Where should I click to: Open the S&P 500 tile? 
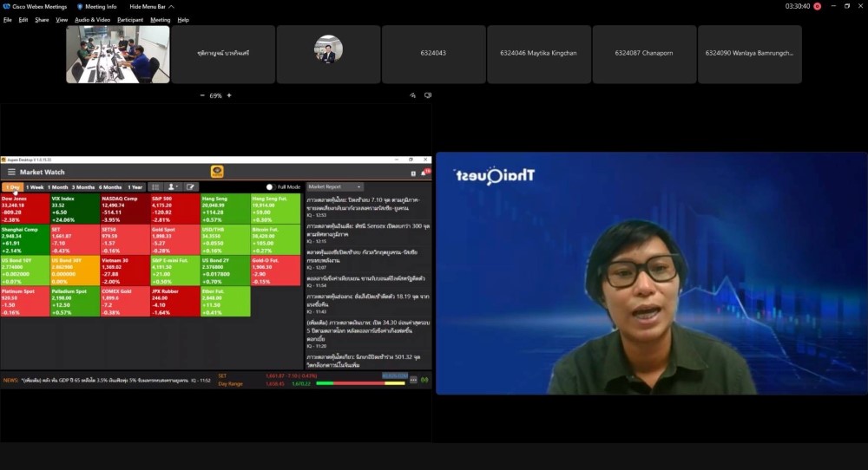pyautogui.click(x=175, y=208)
